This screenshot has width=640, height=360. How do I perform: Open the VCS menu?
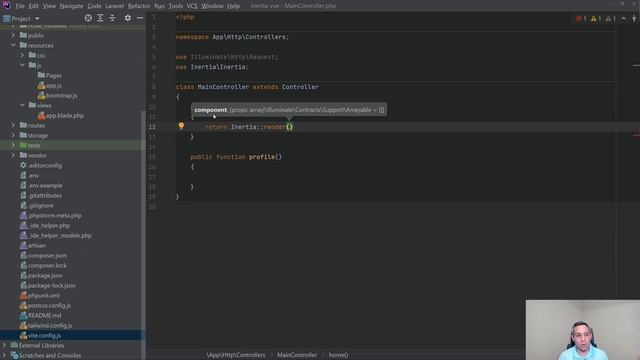(x=192, y=6)
